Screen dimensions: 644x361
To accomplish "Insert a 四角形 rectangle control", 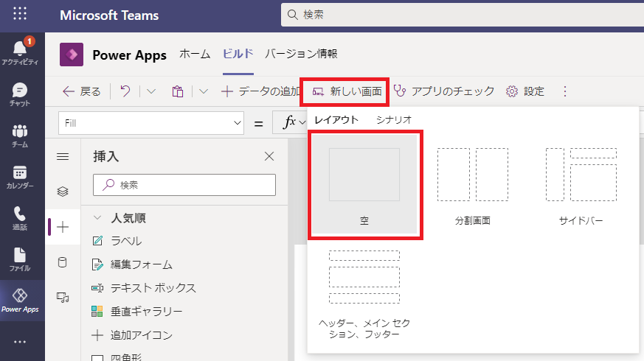I will (x=117, y=357).
